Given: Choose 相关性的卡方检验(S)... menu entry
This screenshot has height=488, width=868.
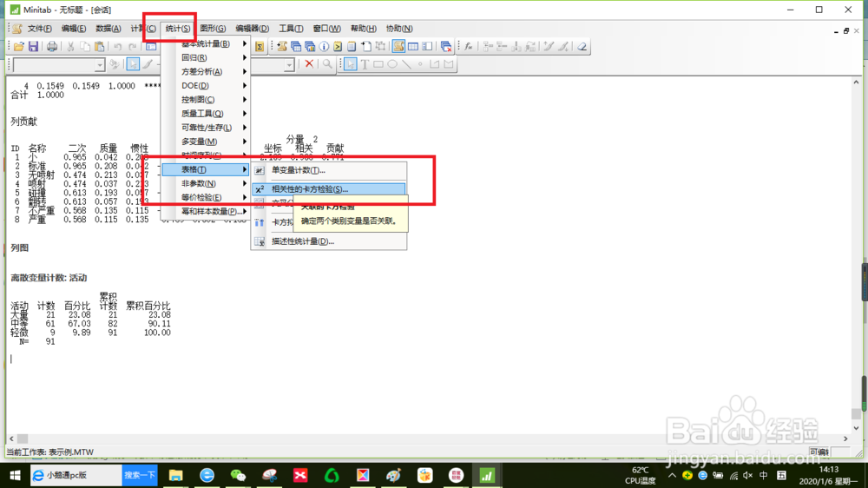Looking at the screenshot, I should coord(329,189).
